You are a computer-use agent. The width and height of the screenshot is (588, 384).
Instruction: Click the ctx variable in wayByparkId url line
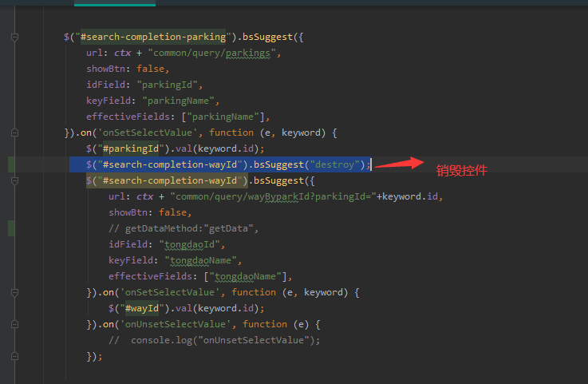pos(145,196)
